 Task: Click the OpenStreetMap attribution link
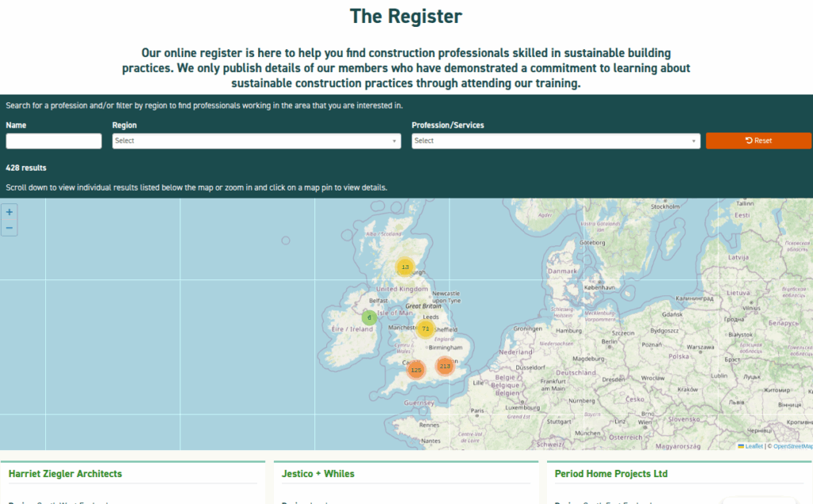(792, 446)
